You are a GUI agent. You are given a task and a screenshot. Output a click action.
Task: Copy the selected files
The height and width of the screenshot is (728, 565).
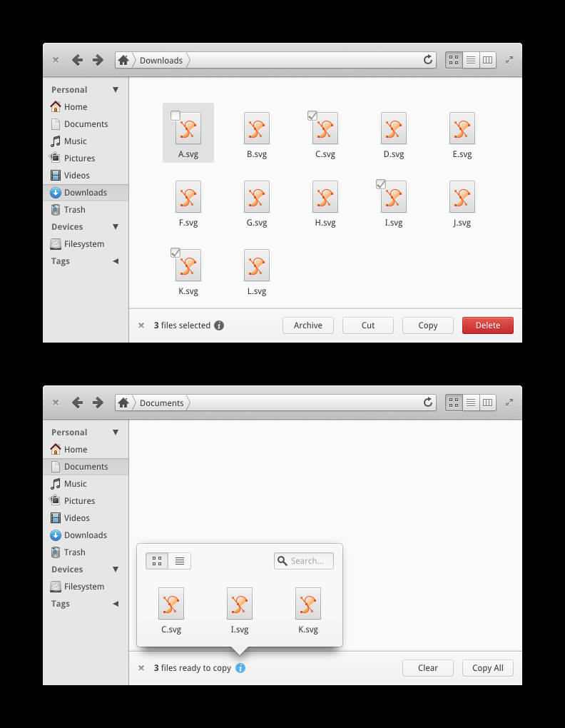coord(428,325)
